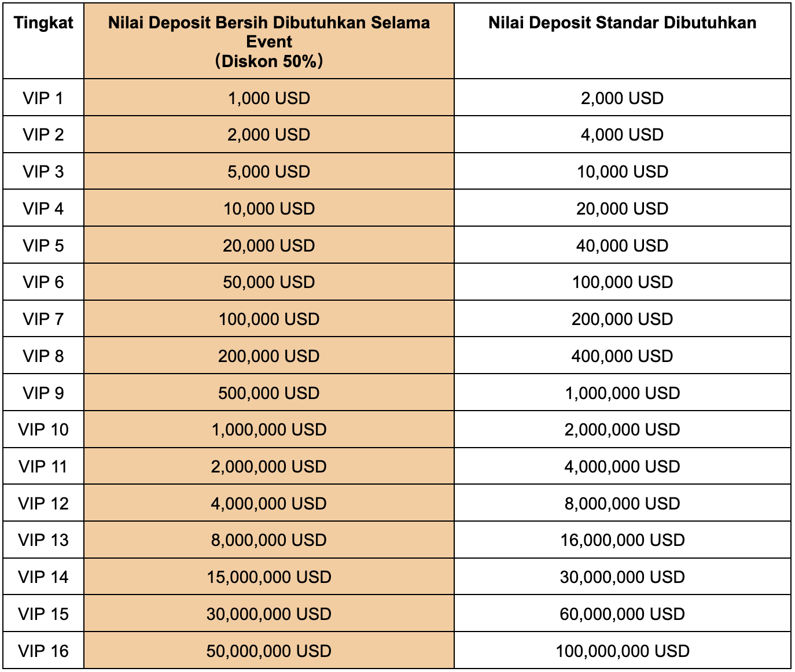Select the VIP 7 level cell

point(43,319)
